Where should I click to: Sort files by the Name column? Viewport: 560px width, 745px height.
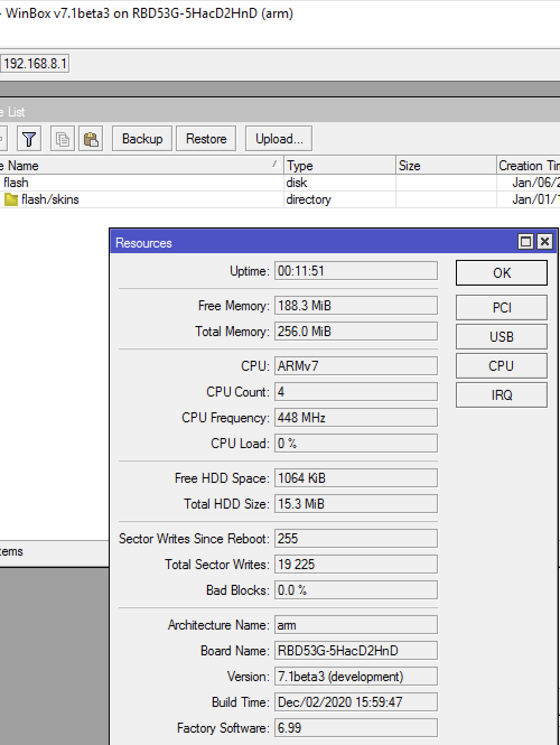pos(142,166)
